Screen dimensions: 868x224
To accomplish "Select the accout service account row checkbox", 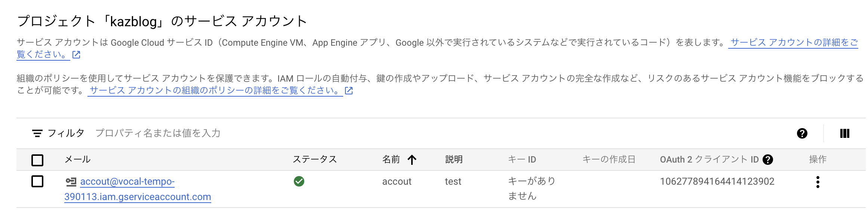I will tap(37, 181).
